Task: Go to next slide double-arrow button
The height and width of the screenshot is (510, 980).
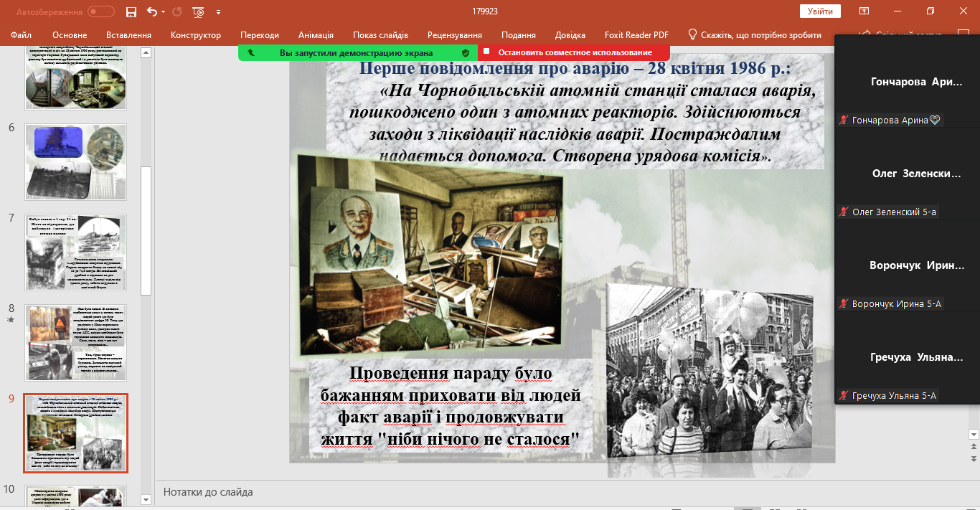Action: [974, 458]
